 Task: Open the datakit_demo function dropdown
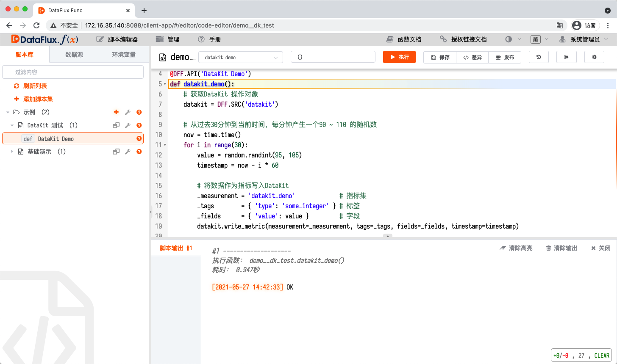pyautogui.click(x=240, y=57)
